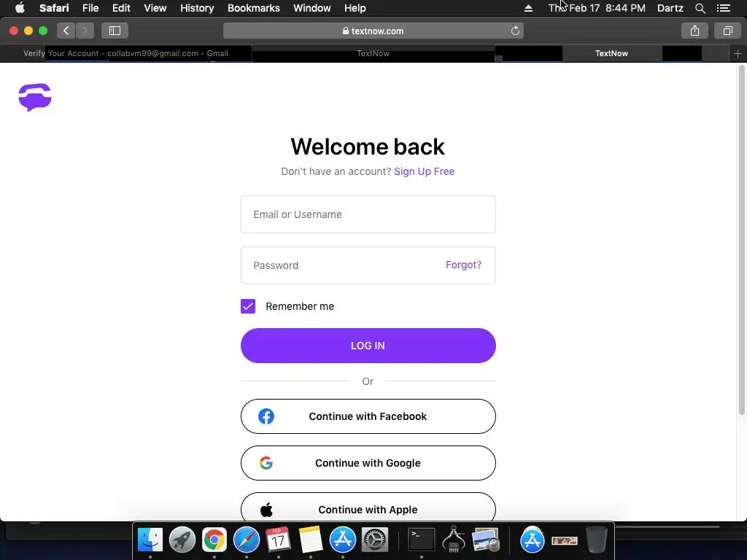Show the Safari sidebar

pos(115,31)
